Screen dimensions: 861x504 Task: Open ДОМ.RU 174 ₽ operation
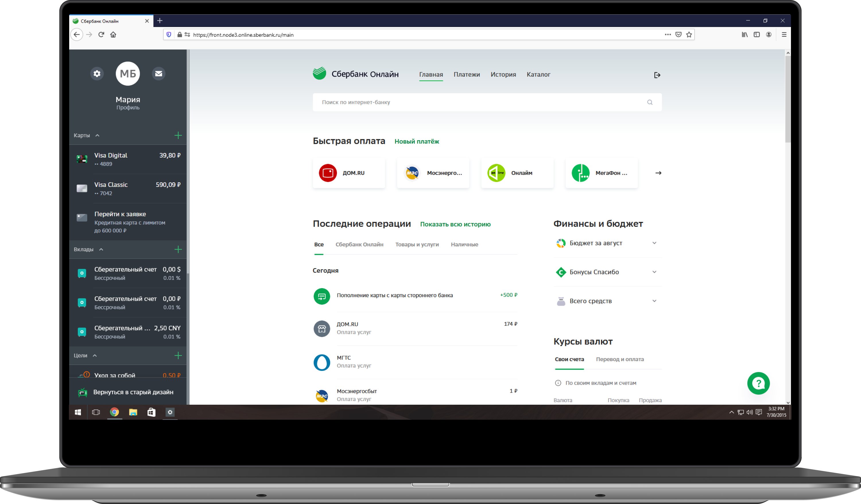coord(415,328)
